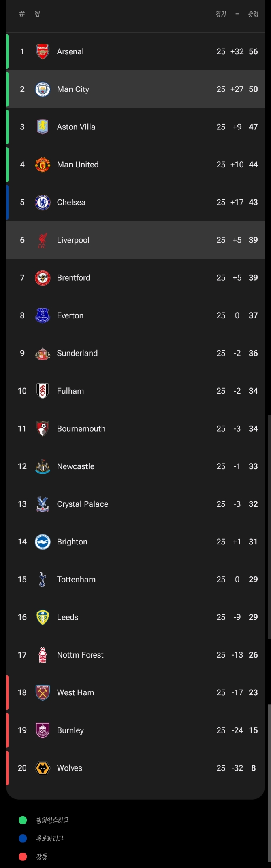Click Burnley's 15 points value
Viewport: 271px width, 868px height.
[253, 730]
